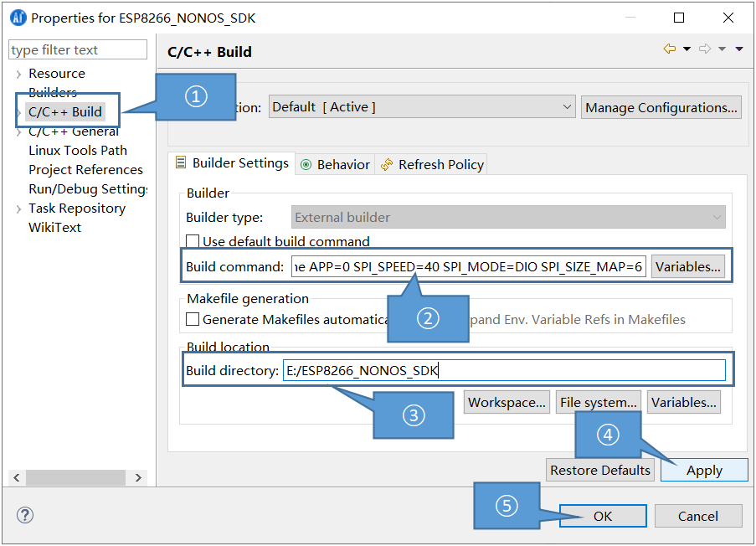Toggle Generate Makefiles automatically checkbox
Image resolution: width=756 pixels, height=546 pixels.
193,319
